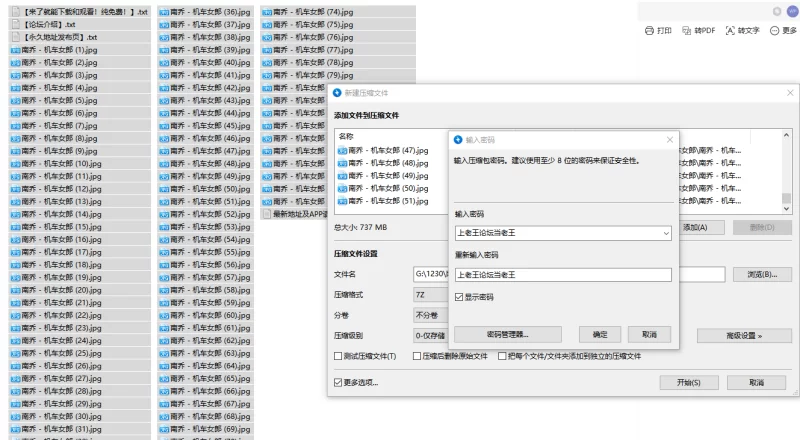Click the 添加(A) button
The image size is (800, 440).
click(x=701, y=227)
